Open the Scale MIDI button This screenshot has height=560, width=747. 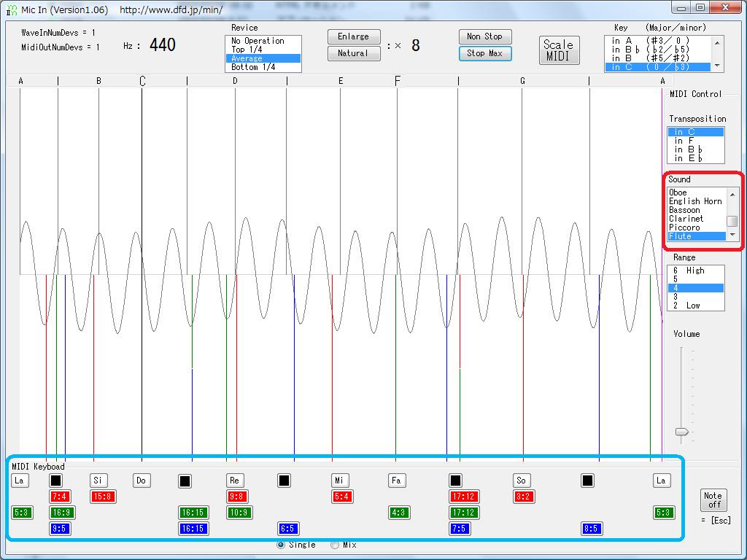559,50
